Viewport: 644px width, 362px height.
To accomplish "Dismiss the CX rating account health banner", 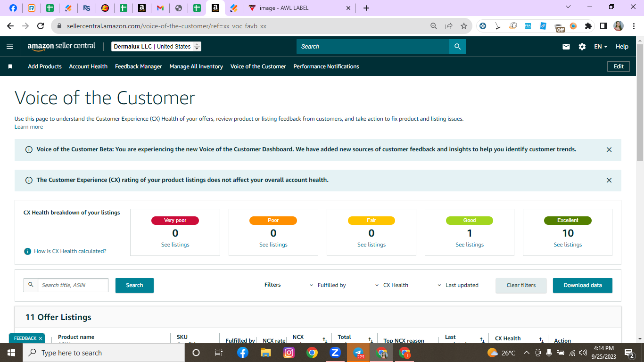I will tap(609, 181).
